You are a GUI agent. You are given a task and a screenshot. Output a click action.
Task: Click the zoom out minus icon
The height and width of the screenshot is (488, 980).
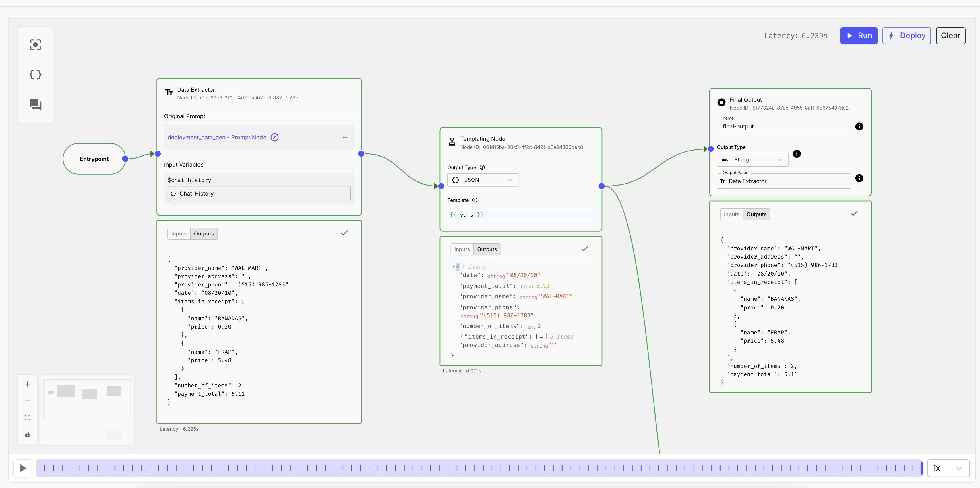click(x=27, y=401)
